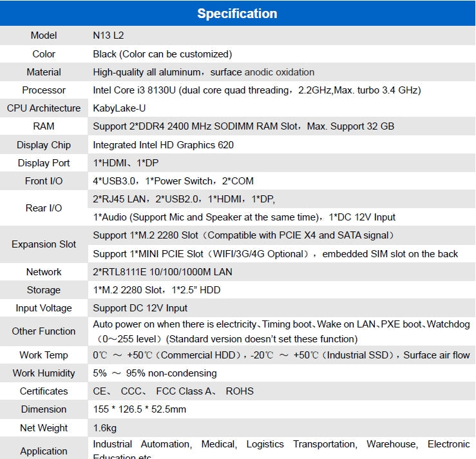The image size is (476, 459).
Task: Click the RAM row label
Action: tap(44, 126)
